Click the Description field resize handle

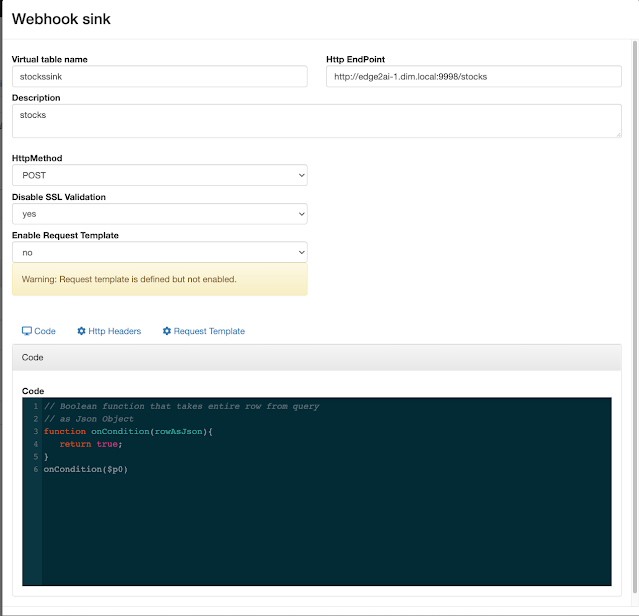[x=617, y=133]
